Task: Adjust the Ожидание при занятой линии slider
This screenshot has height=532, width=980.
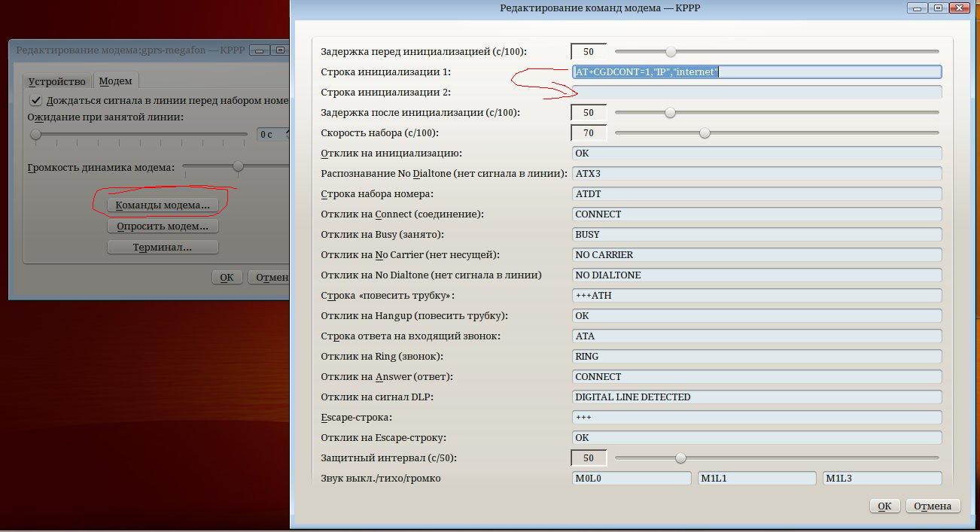Action: pyautogui.click(x=138, y=135)
